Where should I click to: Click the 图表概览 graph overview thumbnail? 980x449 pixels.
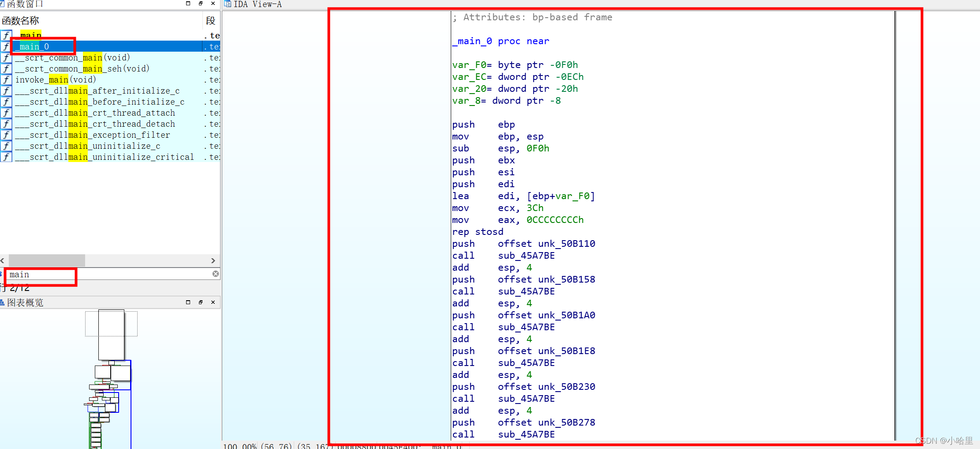(x=110, y=379)
